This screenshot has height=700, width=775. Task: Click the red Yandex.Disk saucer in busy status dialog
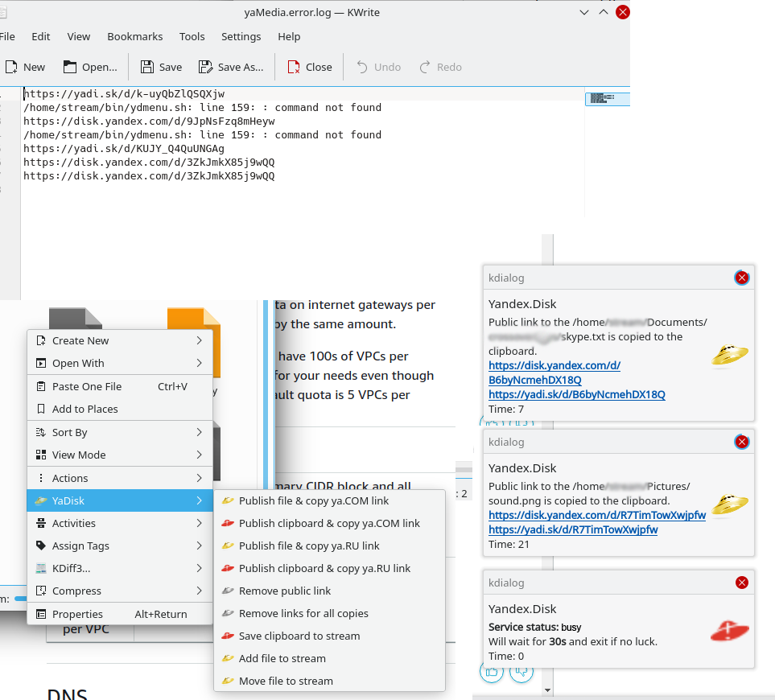[x=729, y=631]
